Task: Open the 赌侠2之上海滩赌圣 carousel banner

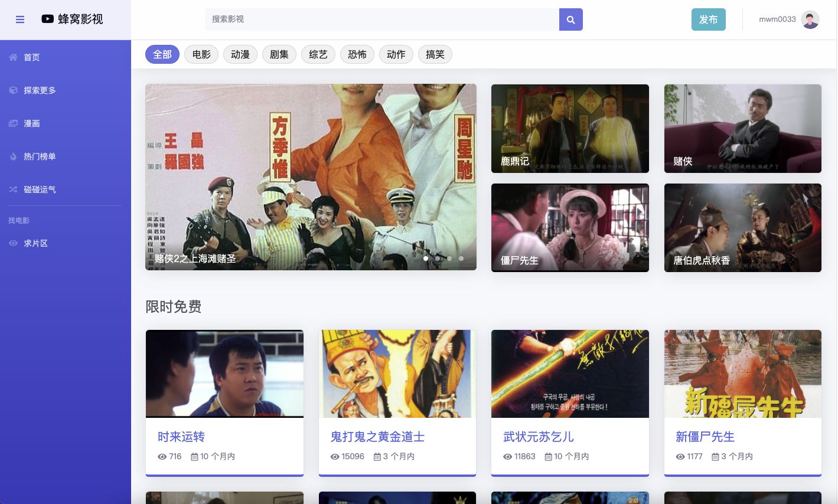Action: click(x=311, y=177)
